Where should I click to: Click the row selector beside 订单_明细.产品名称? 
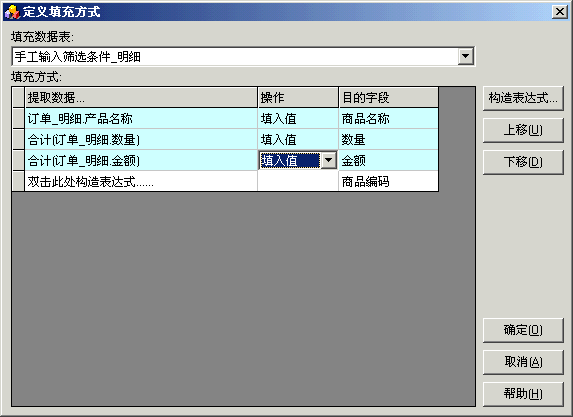18,118
